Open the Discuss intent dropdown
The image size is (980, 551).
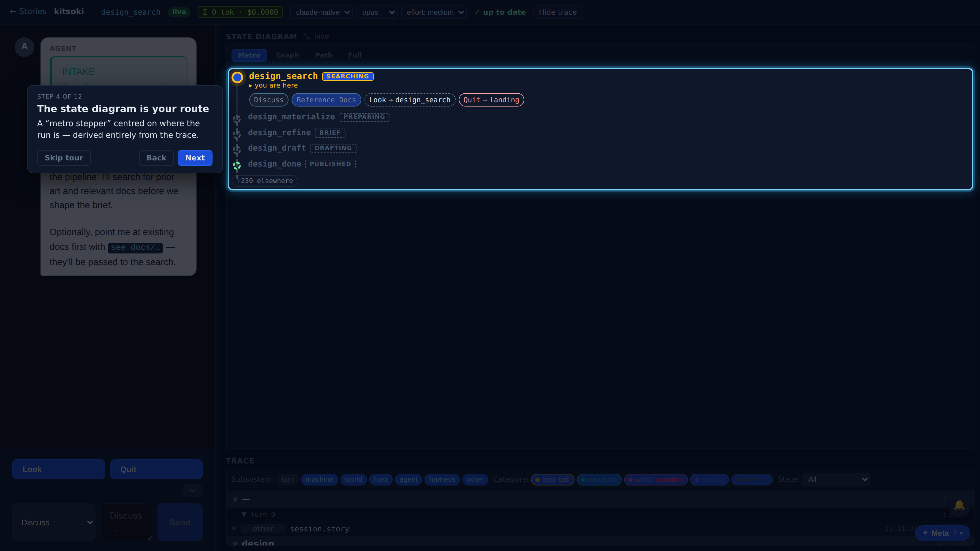54,523
